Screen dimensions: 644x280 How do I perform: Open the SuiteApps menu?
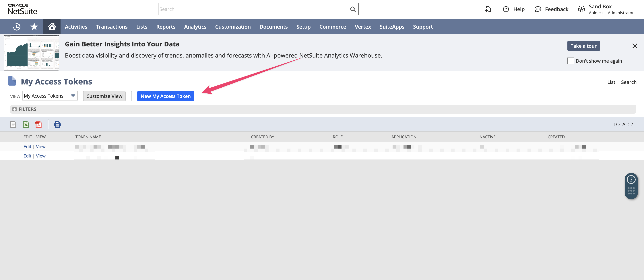coord(392,26)
